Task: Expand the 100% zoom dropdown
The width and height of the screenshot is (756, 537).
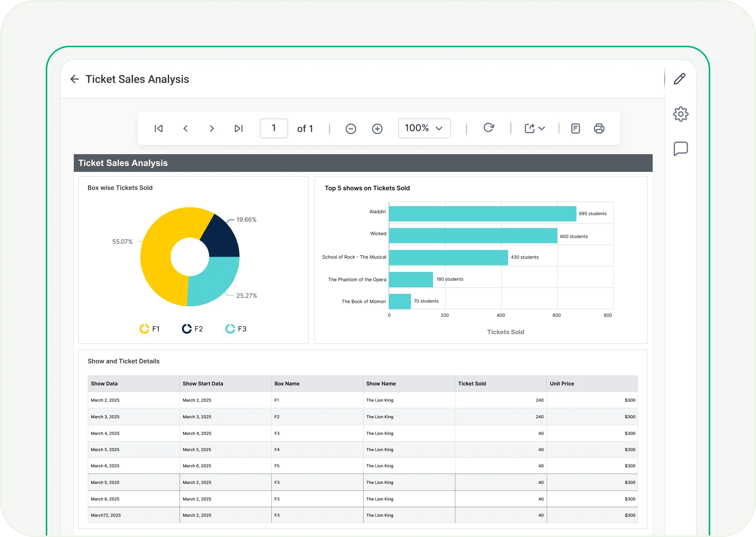Action: pos(424,128)
